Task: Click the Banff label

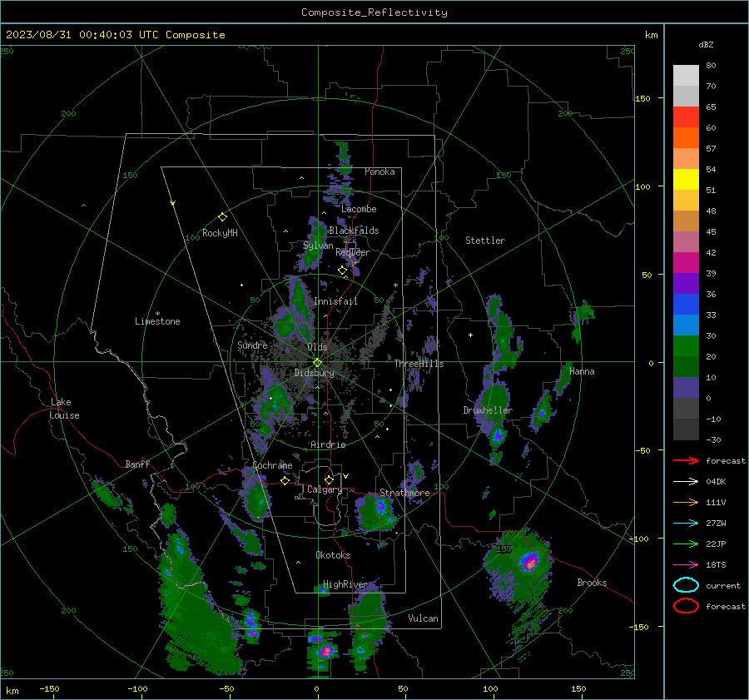Action: (x=137, y=464)
